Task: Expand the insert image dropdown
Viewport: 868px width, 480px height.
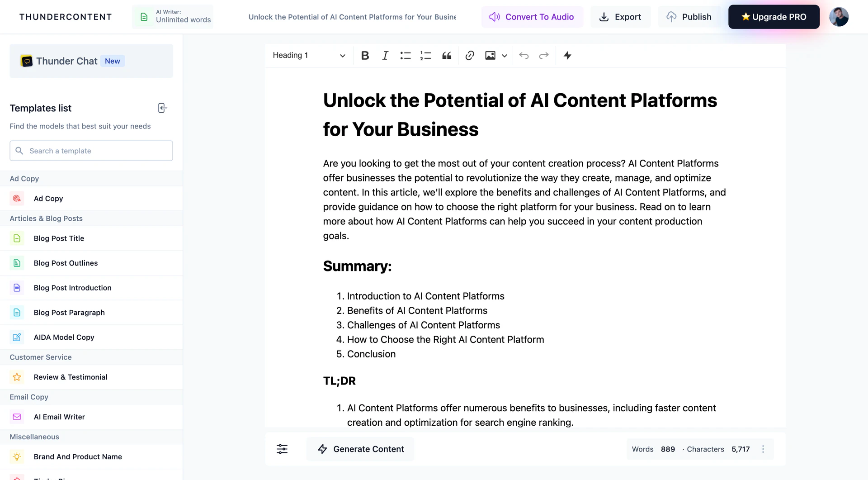Action: click(x=505, y=56)
